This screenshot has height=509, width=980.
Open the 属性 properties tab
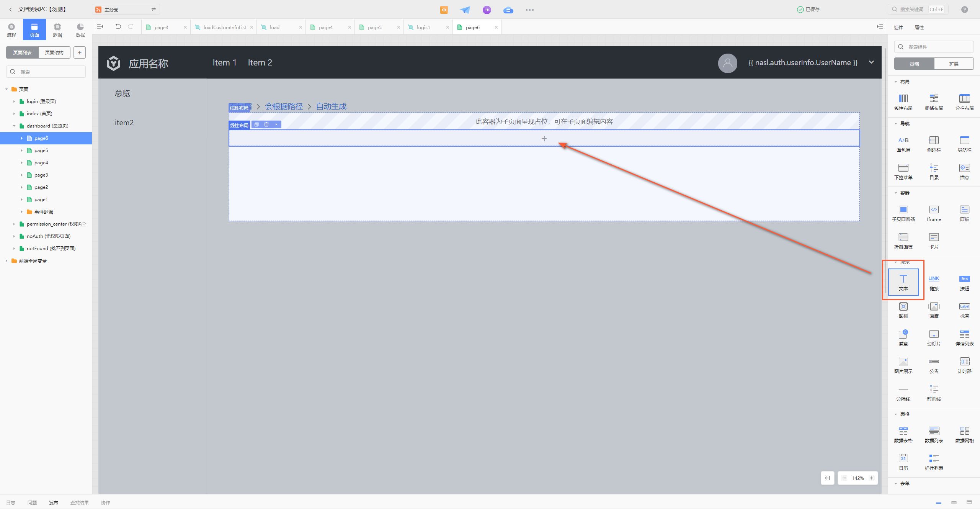(919, 27)
